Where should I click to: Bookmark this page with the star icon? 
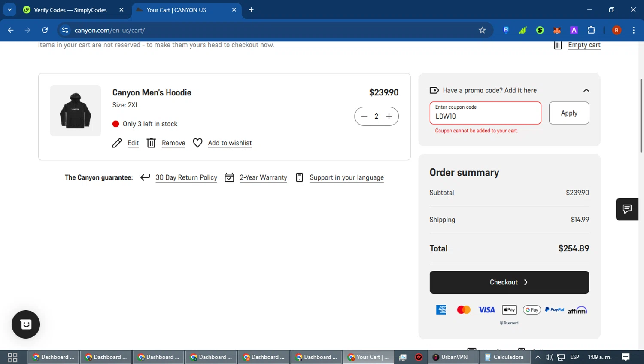click(482, 30)
